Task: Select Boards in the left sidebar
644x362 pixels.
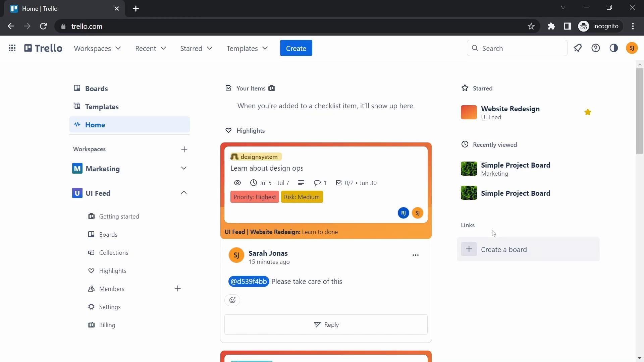Action: point(96,88)
